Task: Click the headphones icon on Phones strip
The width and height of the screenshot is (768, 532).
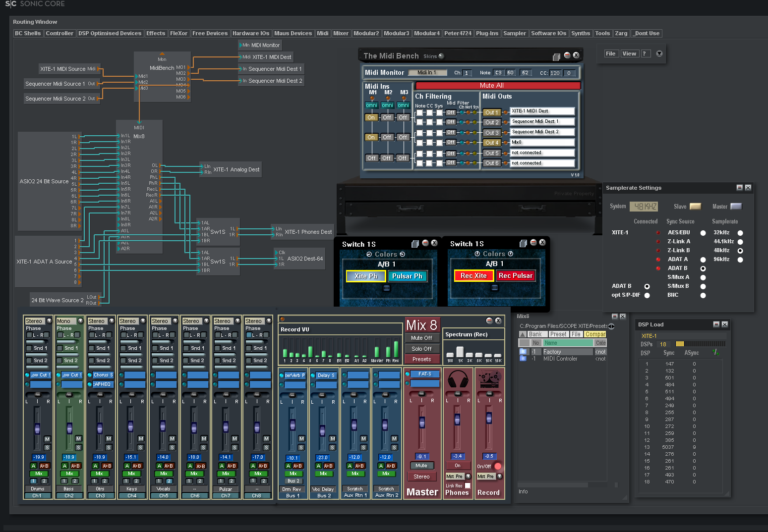Action: 458,379
